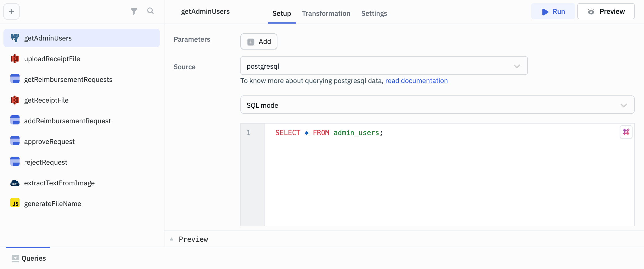Image resolution: width=644 pixels, height=269 pixels.
Task: Open the filter icon above the query list
Action: 134,11
